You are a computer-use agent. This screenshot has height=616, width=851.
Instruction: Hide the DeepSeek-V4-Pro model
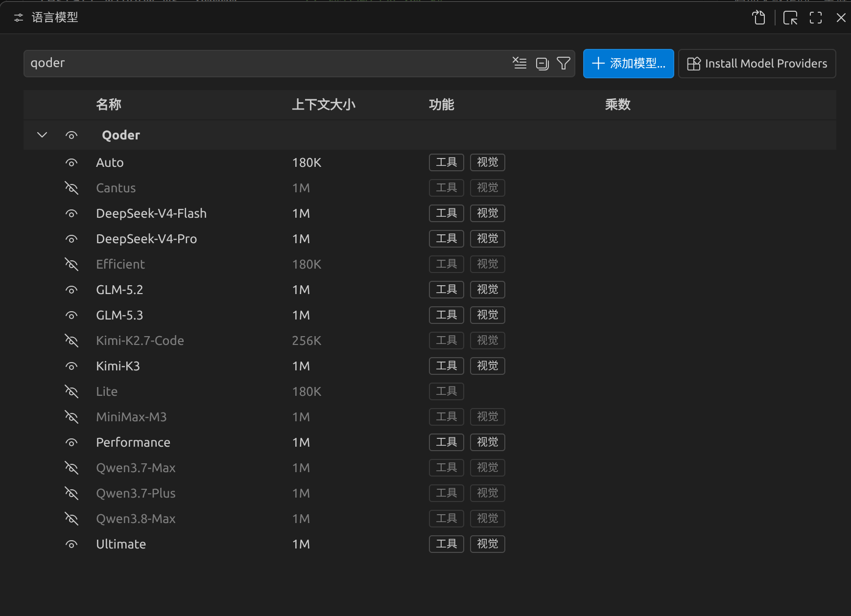[71, 239]
